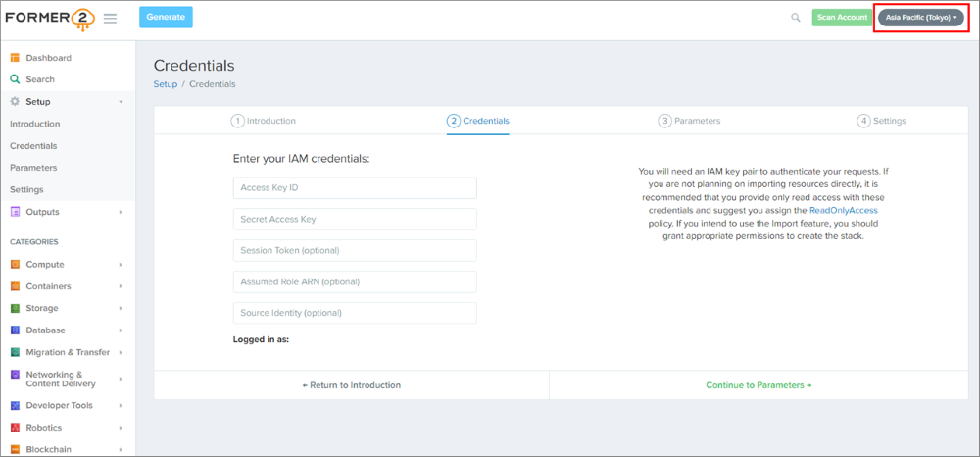The height and width of the screenshot is (457, 980).
Task: Open the ReadOnlyAccess policy link
Action: 843,210
